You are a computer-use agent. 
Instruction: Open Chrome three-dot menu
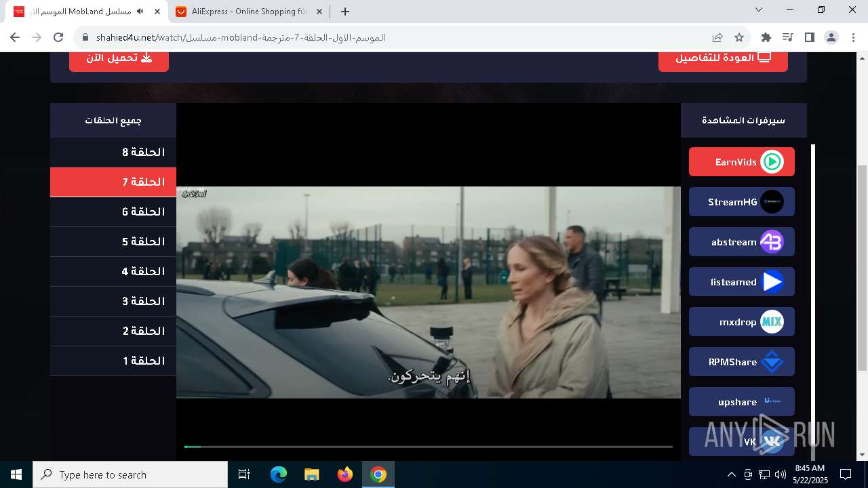(x=852, y=37)
